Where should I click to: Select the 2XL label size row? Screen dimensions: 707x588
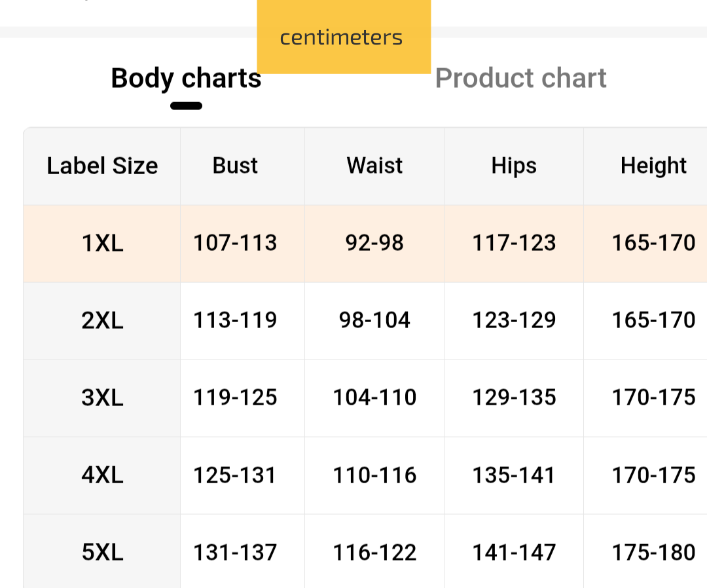102,321
